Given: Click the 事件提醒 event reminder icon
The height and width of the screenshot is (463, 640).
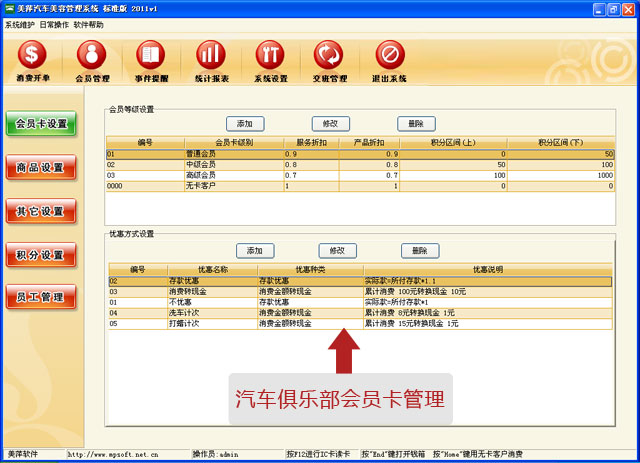Looking at the screenshot, I should point(151,59).
